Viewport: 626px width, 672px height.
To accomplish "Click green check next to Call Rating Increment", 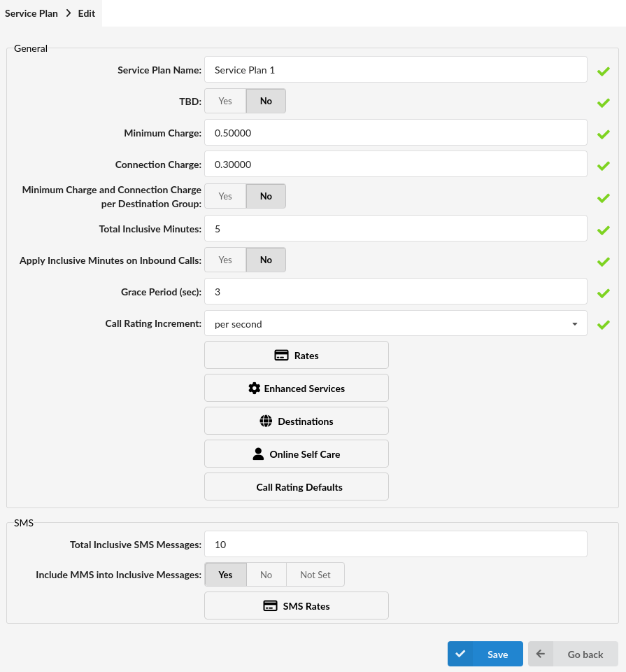I will pos(604,325).
